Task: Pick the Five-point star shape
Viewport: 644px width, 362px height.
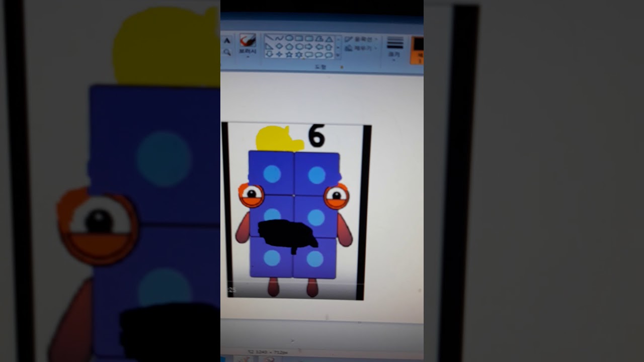Action: tap(289, 55)
